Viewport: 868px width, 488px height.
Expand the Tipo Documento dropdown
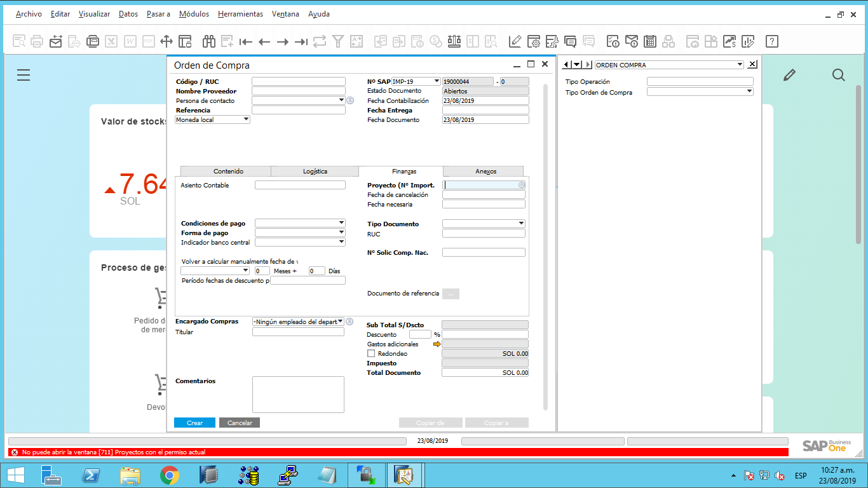521,224
